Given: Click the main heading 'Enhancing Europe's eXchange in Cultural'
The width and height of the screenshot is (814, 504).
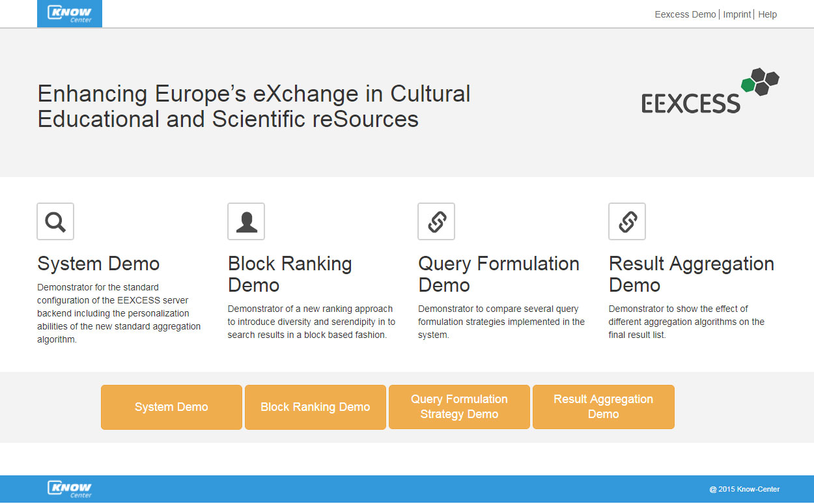Looking at the screenshot, I should [254, 106].
